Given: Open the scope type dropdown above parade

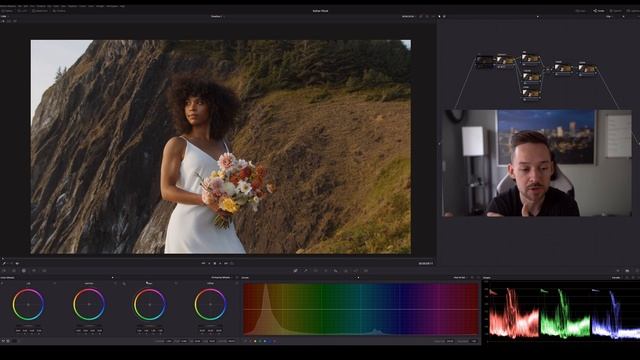Looking at the screenshot, I should [616, 278].
